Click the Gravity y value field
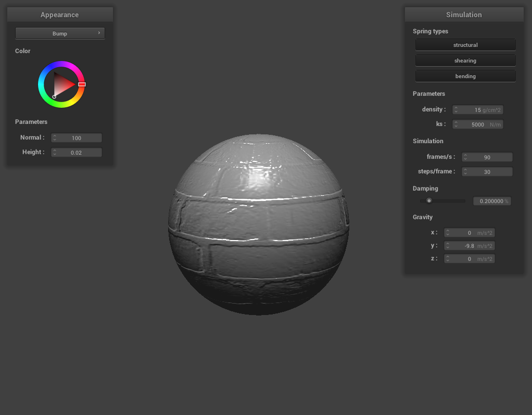This screenshot has width=532, height=415. [469, 246]
